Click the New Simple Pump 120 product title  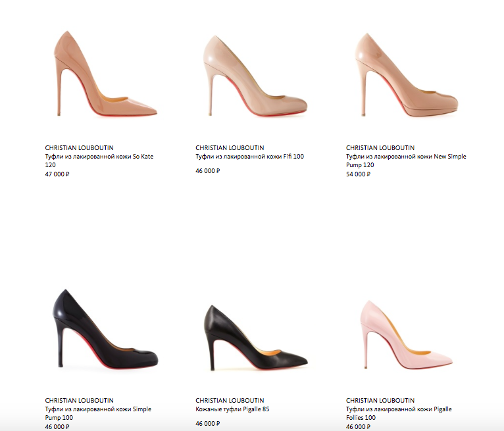[406, 161]
